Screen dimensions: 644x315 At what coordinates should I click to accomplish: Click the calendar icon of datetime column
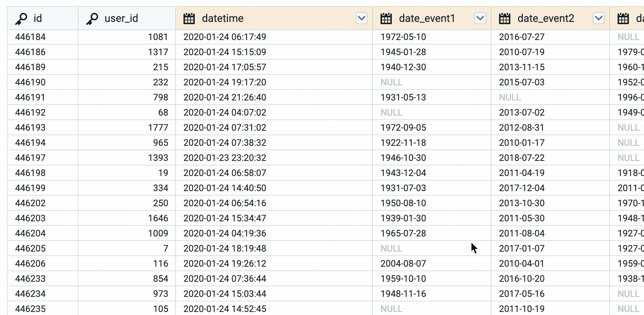tap(189, 19)
